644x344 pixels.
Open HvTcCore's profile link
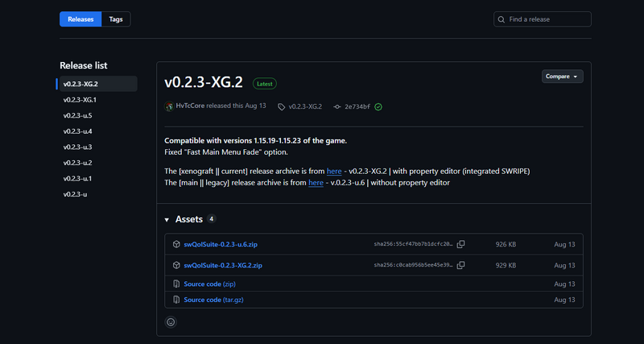[190, 106]
